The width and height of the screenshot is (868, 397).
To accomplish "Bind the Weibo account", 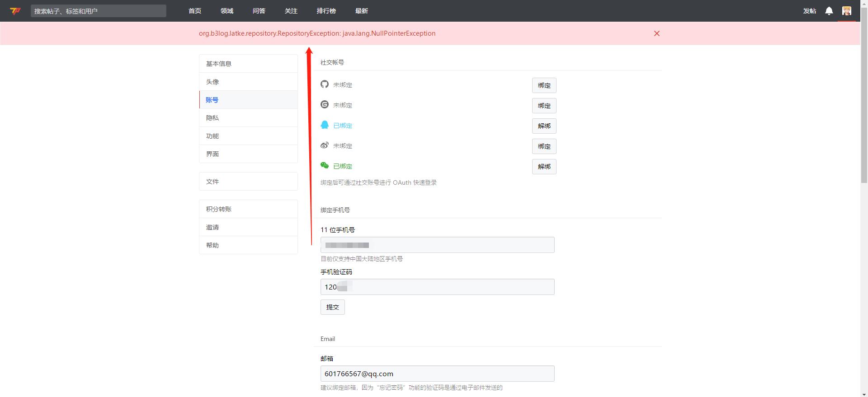I will click(544, 146).
